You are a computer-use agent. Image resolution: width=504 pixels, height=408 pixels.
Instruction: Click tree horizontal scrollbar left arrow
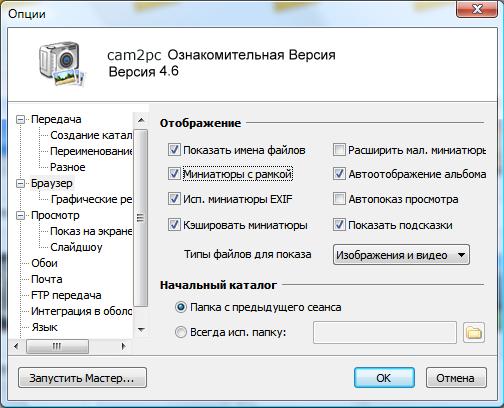coord(16,346)
